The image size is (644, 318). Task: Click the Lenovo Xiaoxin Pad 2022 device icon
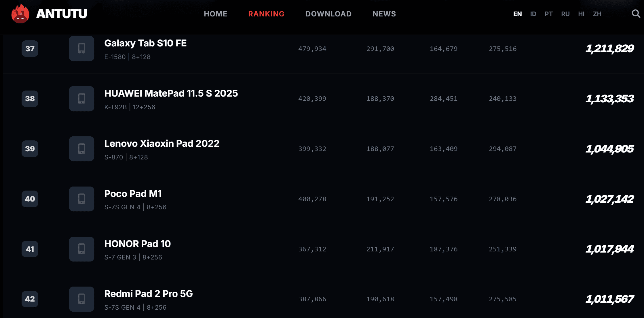click(81, 149)
